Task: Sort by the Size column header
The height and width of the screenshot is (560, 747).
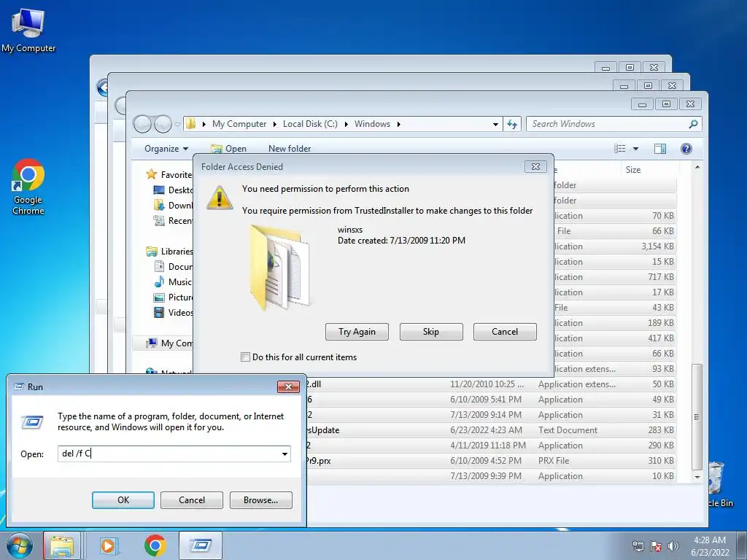Action: click(x=650, y=169)
